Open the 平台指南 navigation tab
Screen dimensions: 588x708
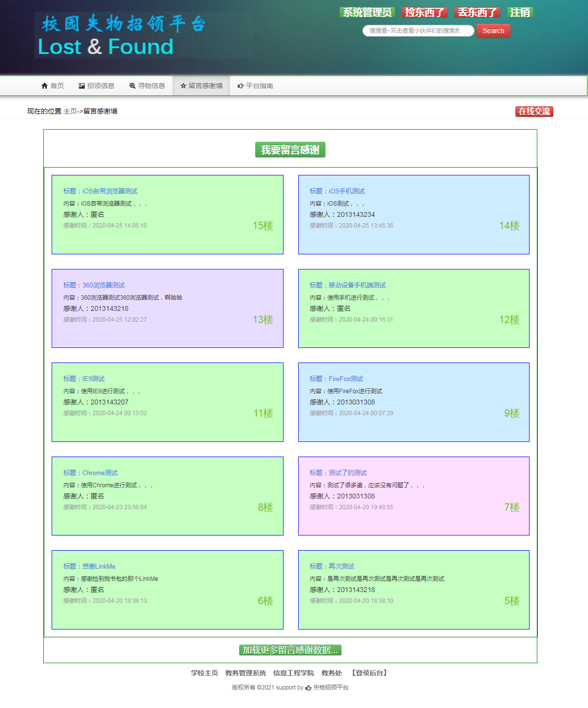coord(255,86)
